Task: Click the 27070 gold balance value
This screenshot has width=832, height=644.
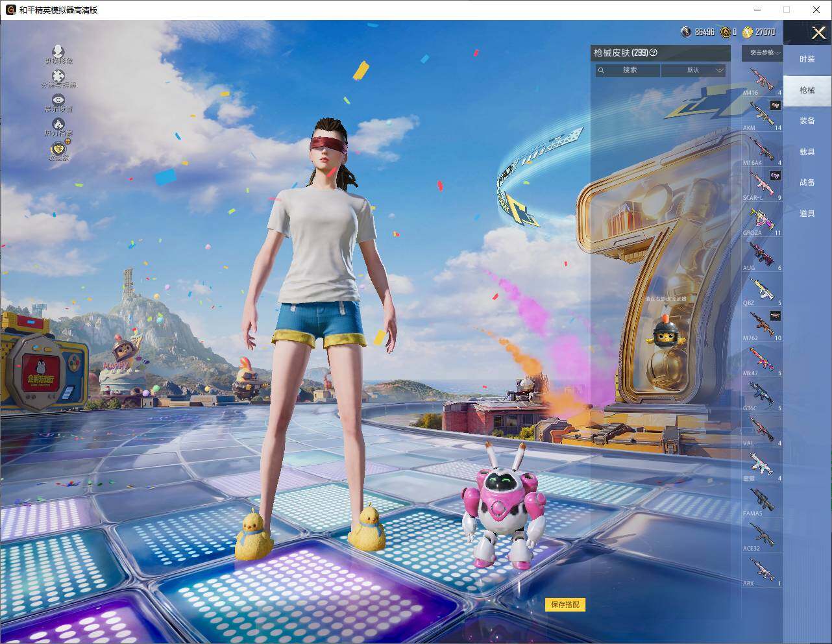Action: [765, 32]
